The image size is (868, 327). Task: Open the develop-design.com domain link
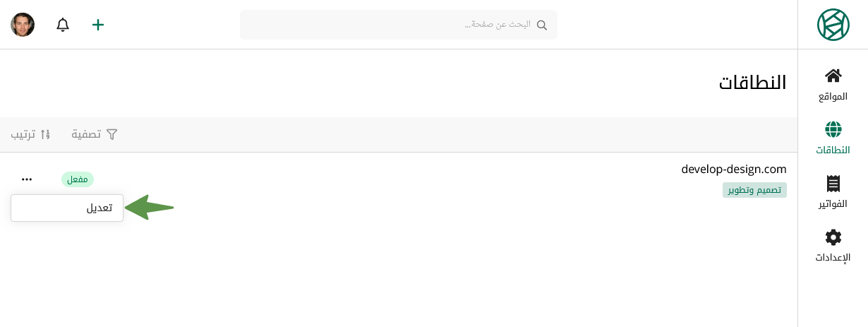pos(733,170)
